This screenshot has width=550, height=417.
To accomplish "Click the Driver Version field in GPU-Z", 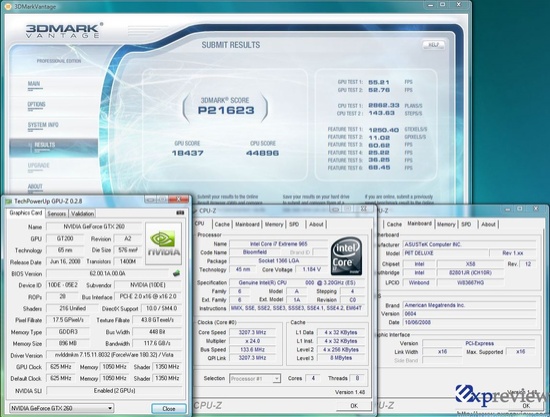I will point(114,355).
